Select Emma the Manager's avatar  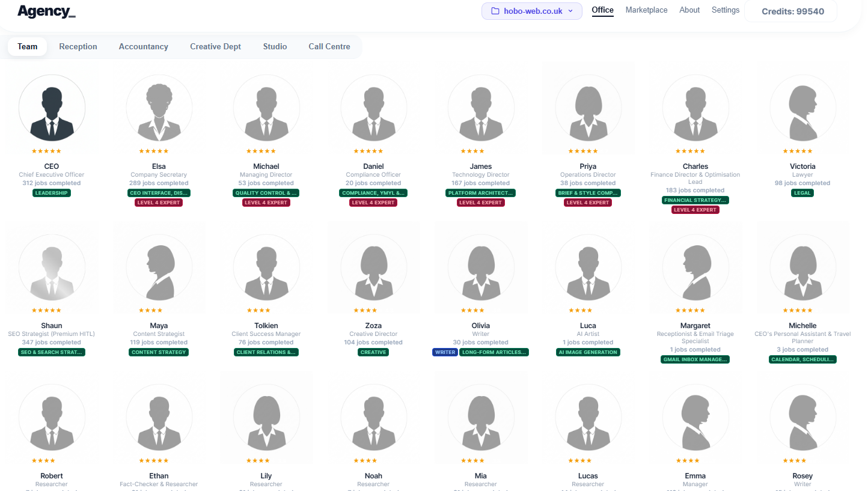pyautogui.click(x=695, y=417)
